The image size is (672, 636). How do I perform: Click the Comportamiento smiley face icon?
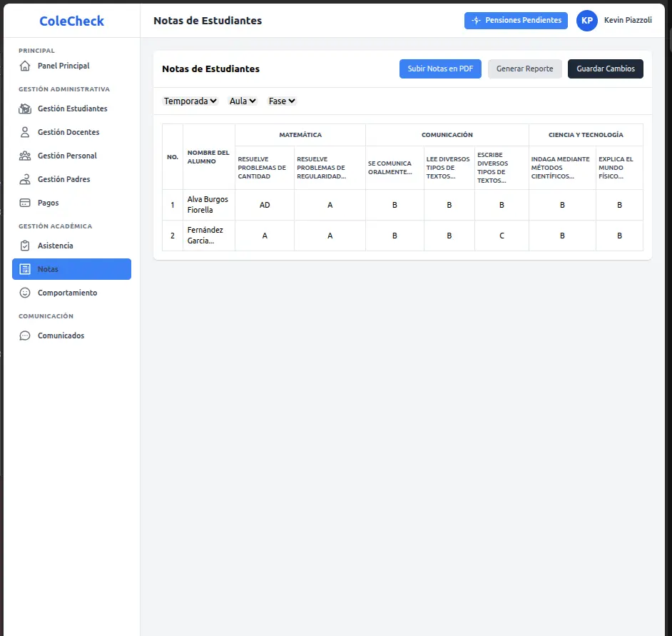(x=25, y=293)
